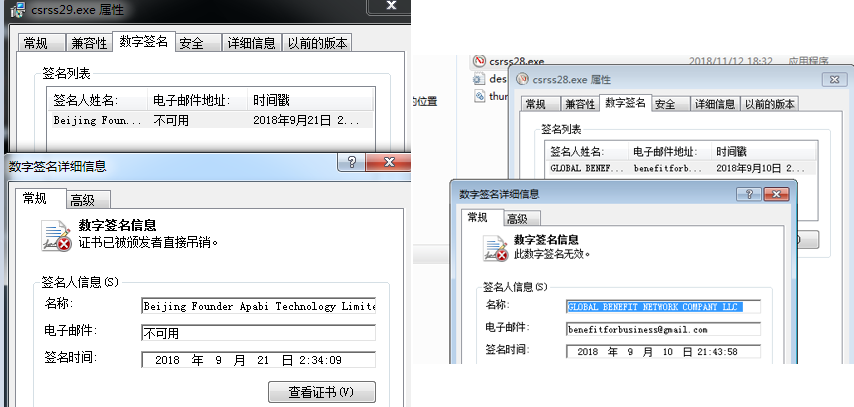Viewport: 854px width, 407px height.
Task: Click help button on left signature details dialog
Action: pyautogui.click(x=353, y=163)
